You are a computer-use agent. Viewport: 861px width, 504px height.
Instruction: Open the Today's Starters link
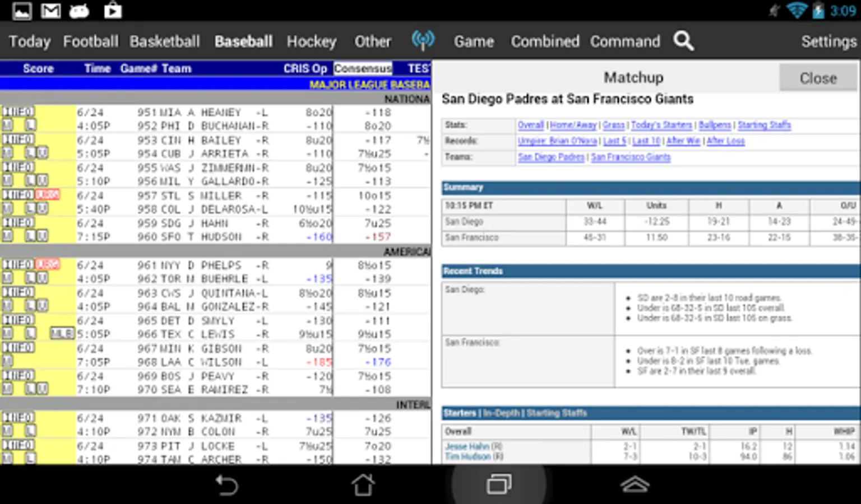point(661,125)
